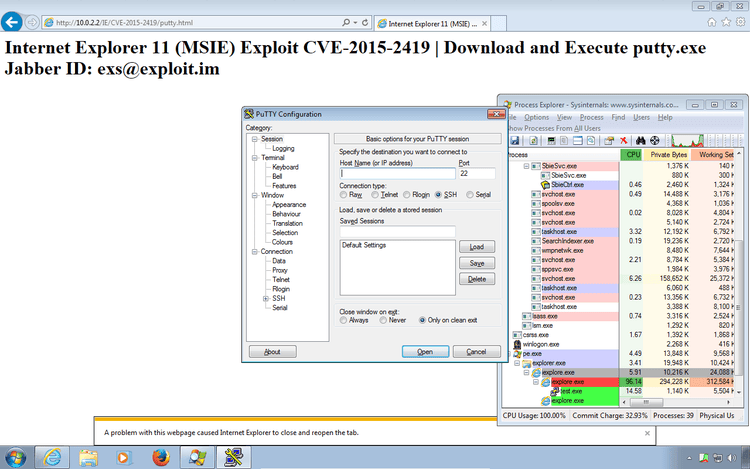
Task: Open Windows Explorer folder icon on taskbar
Action: click(x=88, y=458)
